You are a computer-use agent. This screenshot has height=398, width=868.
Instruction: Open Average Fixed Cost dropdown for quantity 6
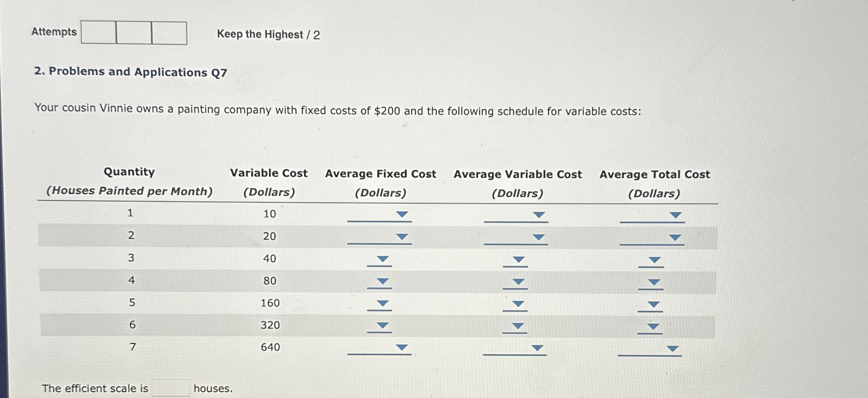pos(382,325)
